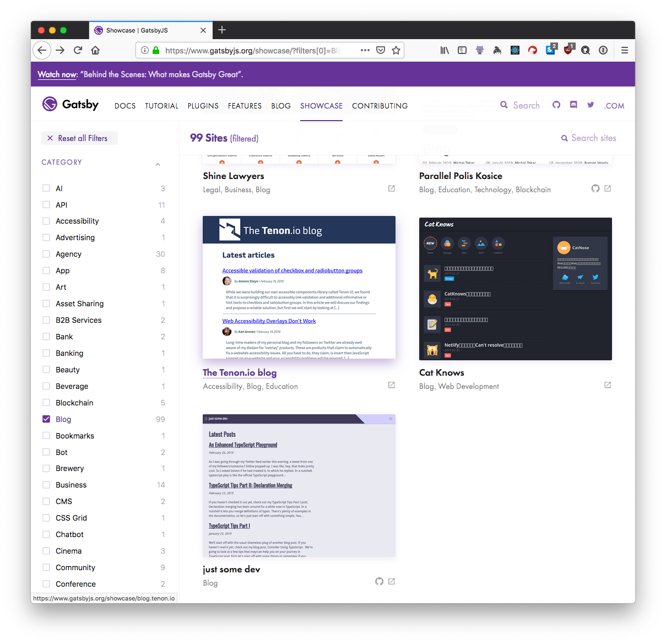Open the Firefox hamburger menu

coord(624,50)
